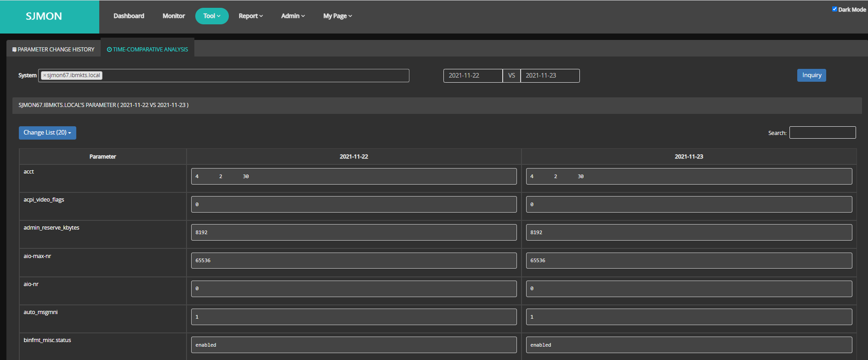Image resolution: width=868 pixels, height=360 pixels.
Task: Click the 2021-11-23 end date field
Action: (550, 76)
